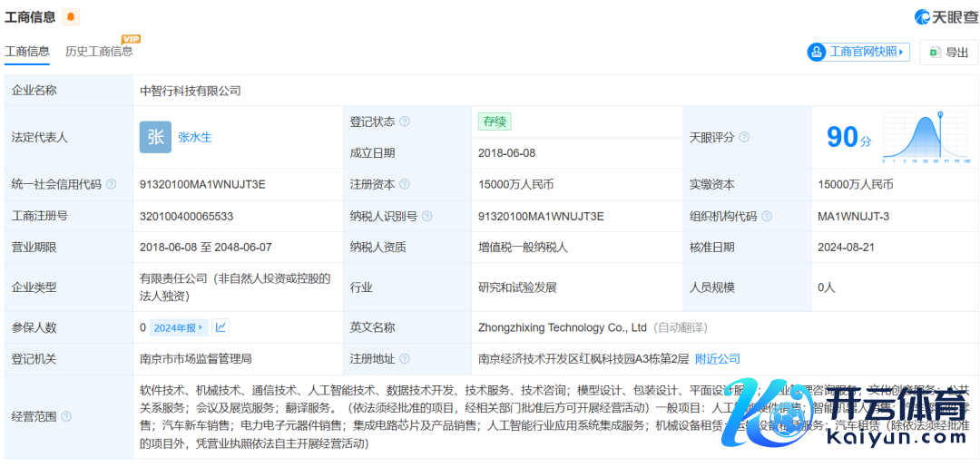Expand the 2024年报 annual report tag
Viewport: 980px width, 467px height.
(179, 327)
